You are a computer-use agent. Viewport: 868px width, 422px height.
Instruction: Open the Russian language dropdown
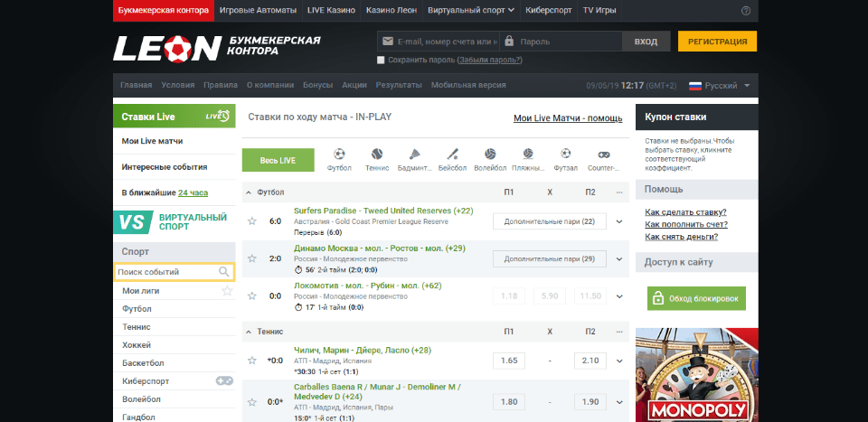click(x=721, y=86)
